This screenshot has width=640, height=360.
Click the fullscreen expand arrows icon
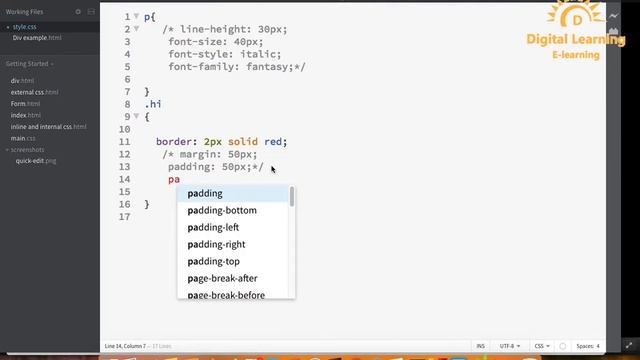click(x=629, y=345)
